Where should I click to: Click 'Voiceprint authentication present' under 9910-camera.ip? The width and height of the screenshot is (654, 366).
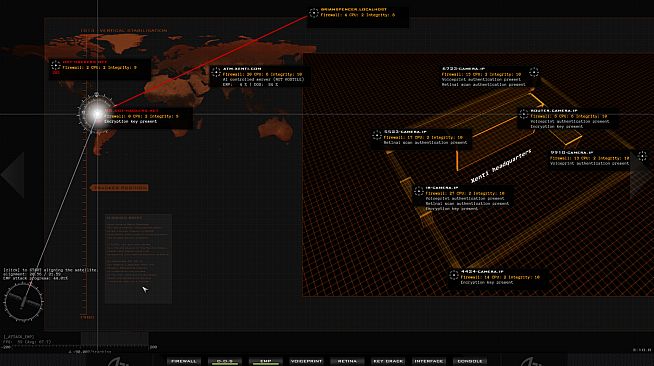click(x=589, y=163)
